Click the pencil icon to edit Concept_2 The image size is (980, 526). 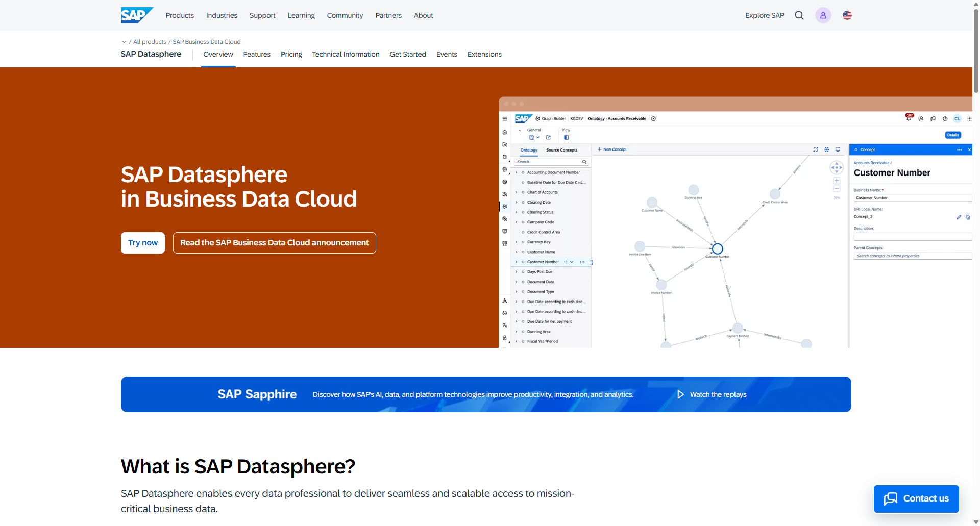959,217
